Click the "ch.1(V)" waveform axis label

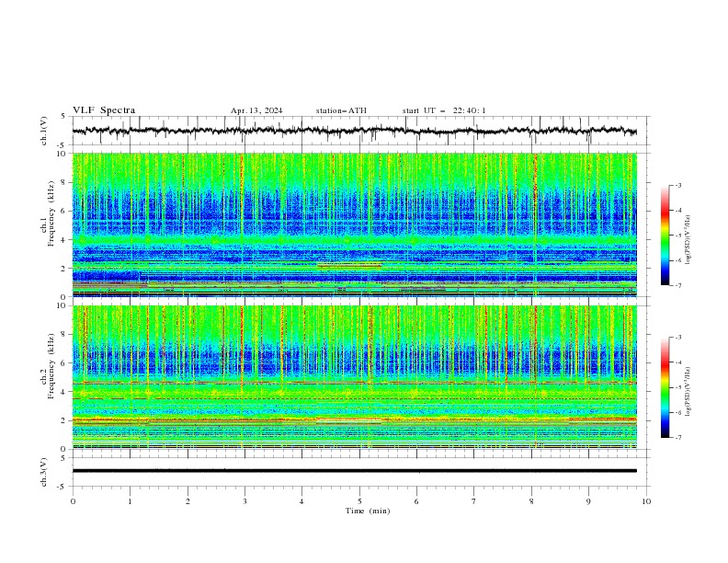pyautogui.click(x=44, y=131)
